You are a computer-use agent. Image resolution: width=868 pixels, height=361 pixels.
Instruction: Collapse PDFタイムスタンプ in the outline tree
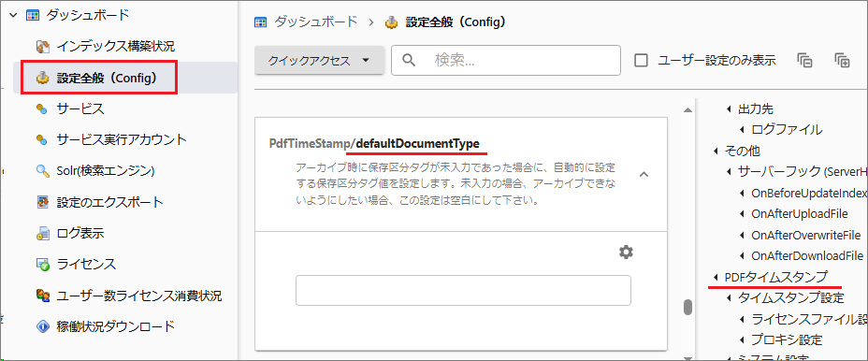pos(716,276)
